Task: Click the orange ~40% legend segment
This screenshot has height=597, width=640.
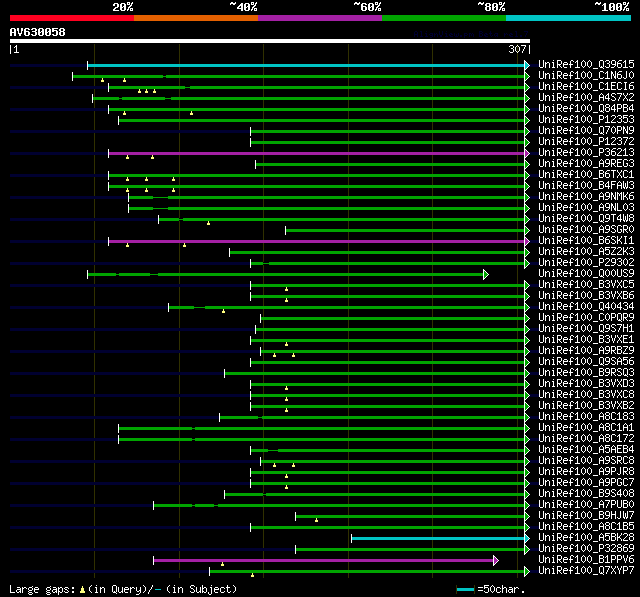Action: click(x=196, y=18)
